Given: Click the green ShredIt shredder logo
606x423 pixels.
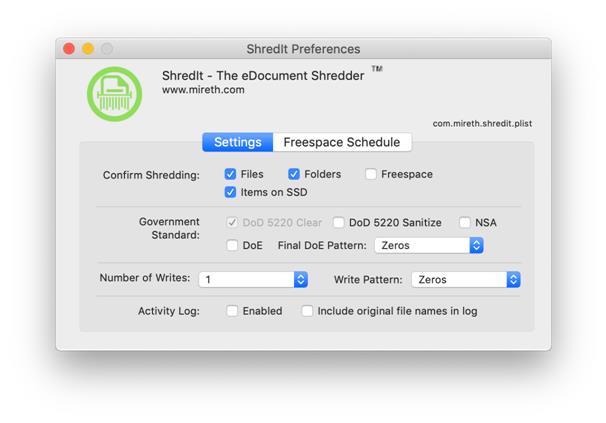Looking at the screenshot, I should pos(114,94).
